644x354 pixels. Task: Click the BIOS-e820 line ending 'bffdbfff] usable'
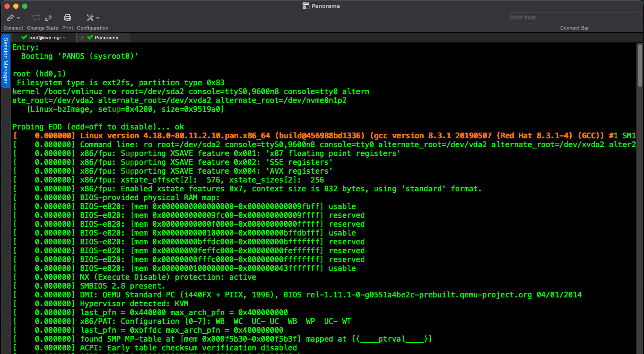coord(184,233)
